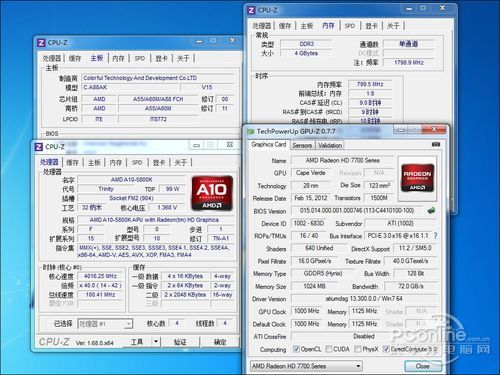Click the 1798.9 MHz NB frequency value
This screenshot has height=375, width=500.
pyautogui.click(x=409, y=62)
